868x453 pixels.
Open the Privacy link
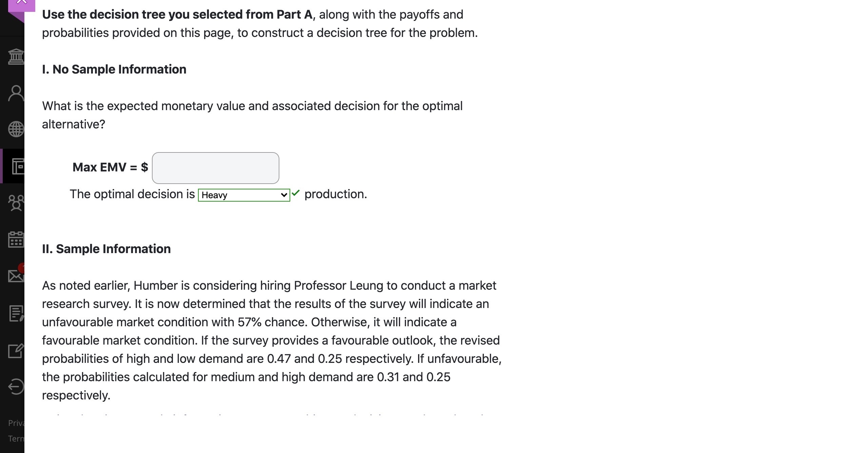click(16, 423)
